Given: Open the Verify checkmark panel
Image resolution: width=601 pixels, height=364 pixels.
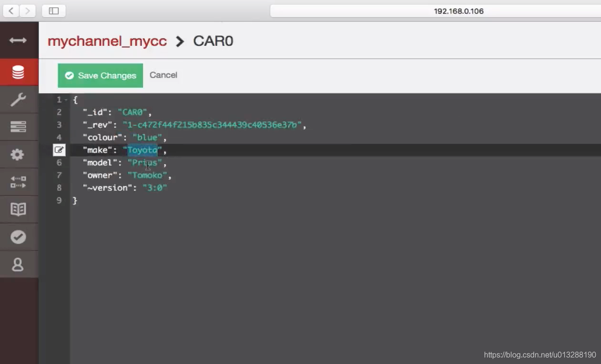Looking at the screenshot, I should coord(19,236).
